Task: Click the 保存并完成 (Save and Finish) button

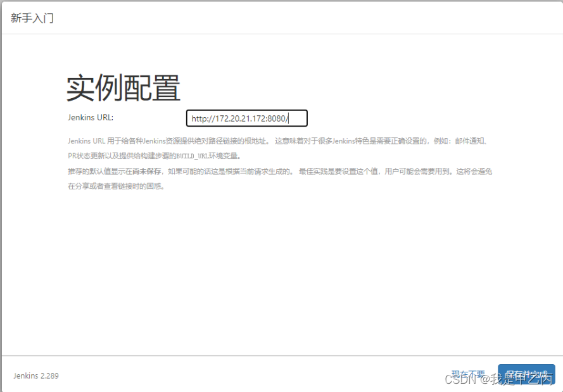Action: point(526,375)
